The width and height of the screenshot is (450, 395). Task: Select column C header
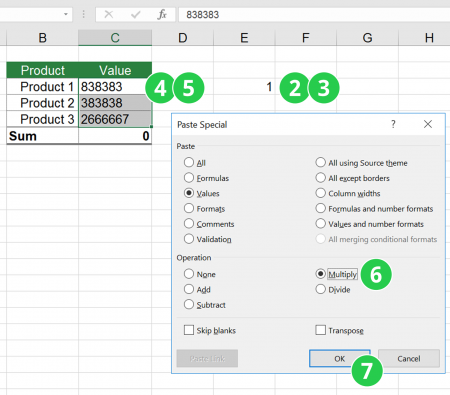point(115,38)
